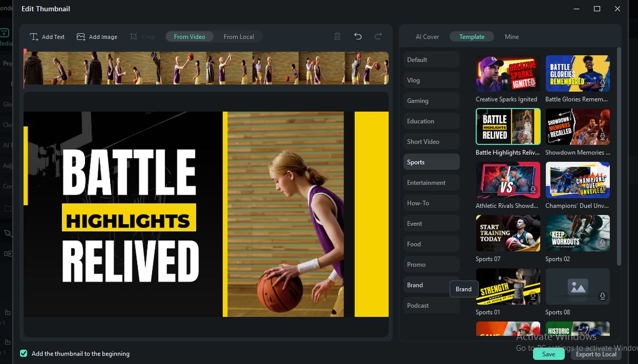Select From Video source option
This screenshot has width=638, height=364.
[189, 37]
